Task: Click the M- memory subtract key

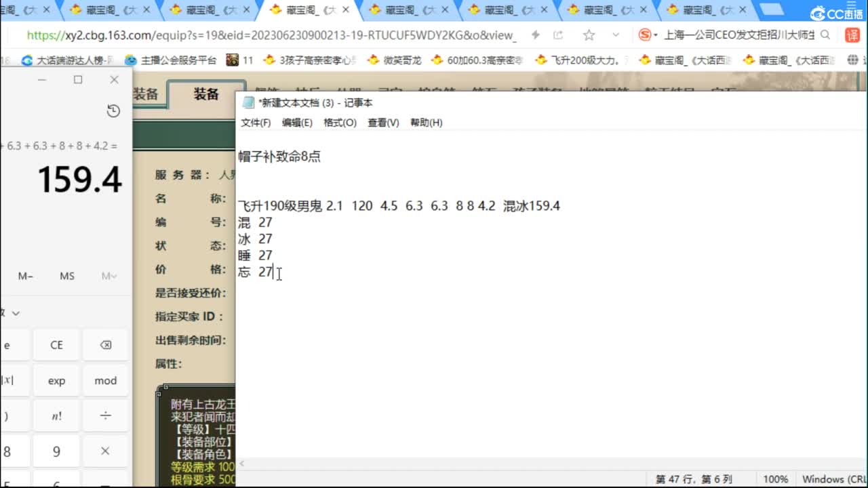Action: point(26,276)
